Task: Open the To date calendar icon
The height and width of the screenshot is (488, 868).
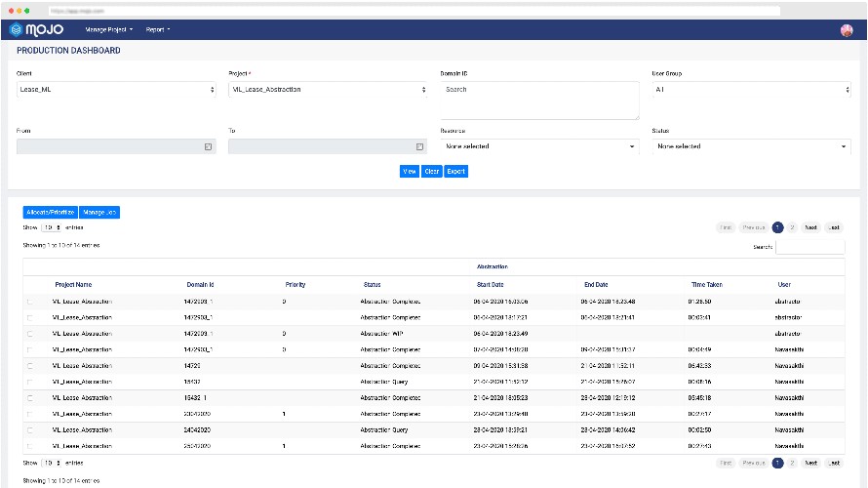Action: coord(419,146)
